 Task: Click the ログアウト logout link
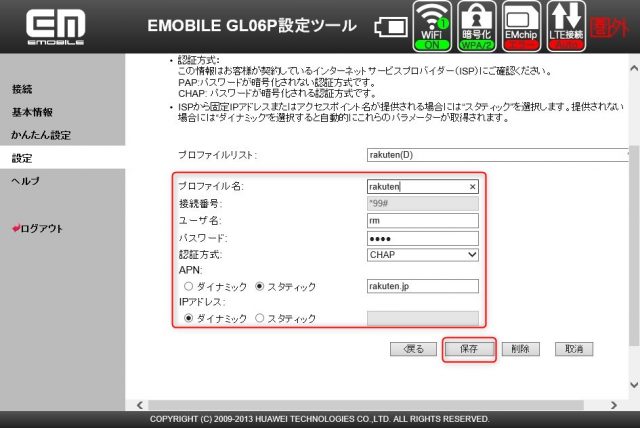pos(38,228)
